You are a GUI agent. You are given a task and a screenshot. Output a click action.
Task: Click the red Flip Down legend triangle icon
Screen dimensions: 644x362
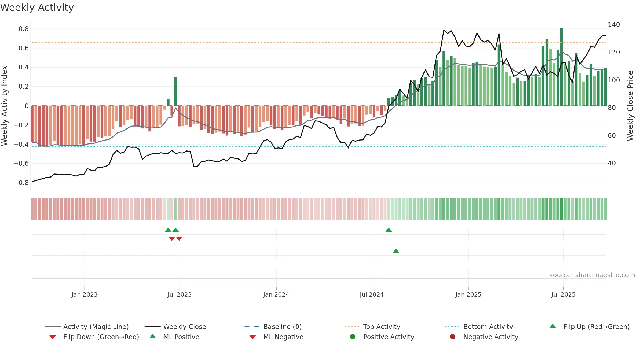pos(53,337)
